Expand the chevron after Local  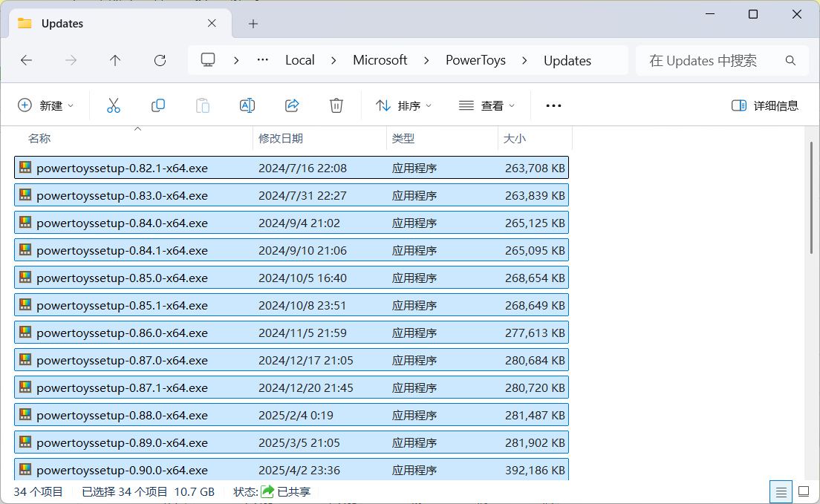[x=333, y=61]
